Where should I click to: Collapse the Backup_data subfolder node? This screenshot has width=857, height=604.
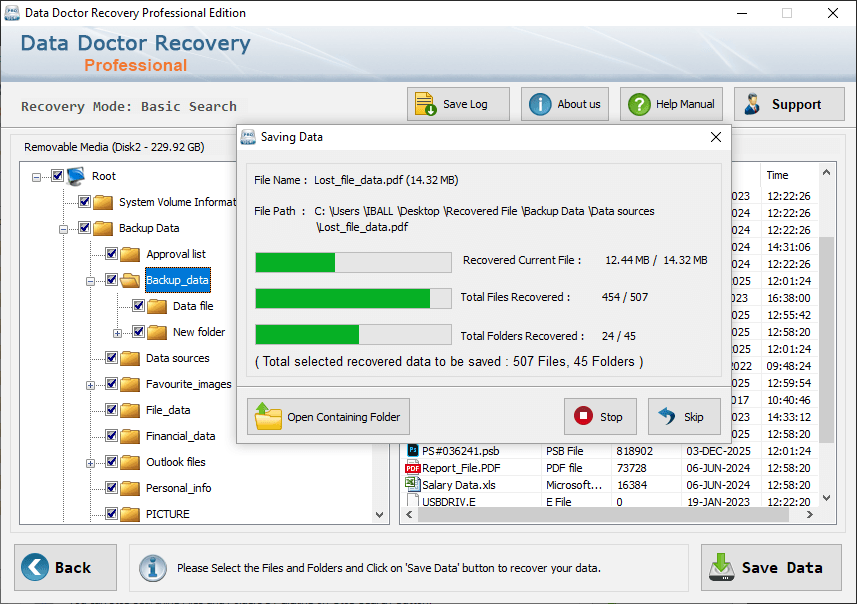[90, 281]
